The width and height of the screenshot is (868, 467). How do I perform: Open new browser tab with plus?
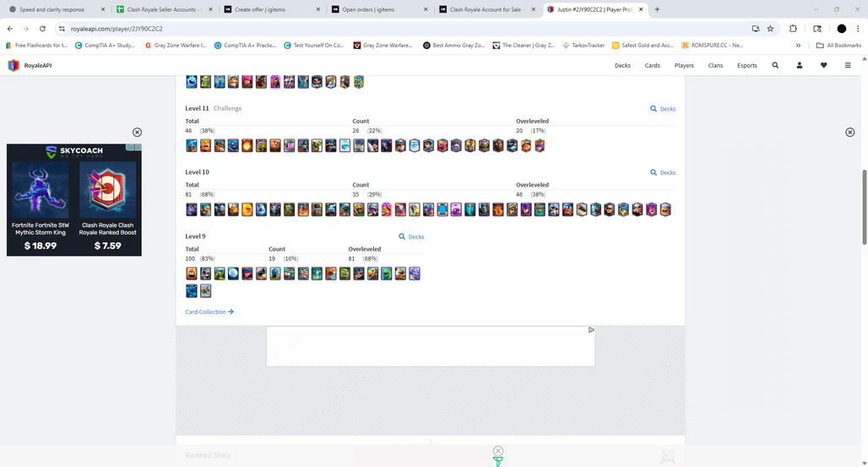(x=657, y=9)
